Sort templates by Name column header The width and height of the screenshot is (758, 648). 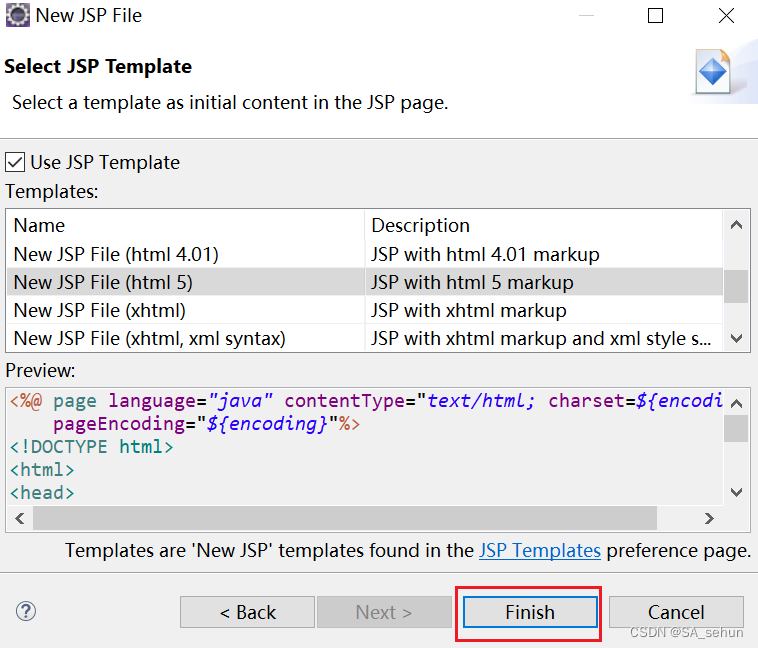tap(185, 225)
